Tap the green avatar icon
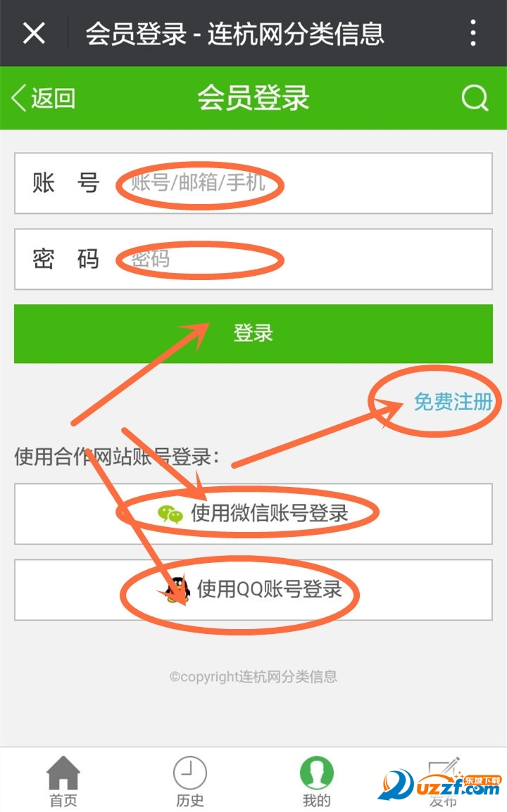Image resolution: width=507 pixels, height=812 pixels. [x=317, y=773]
